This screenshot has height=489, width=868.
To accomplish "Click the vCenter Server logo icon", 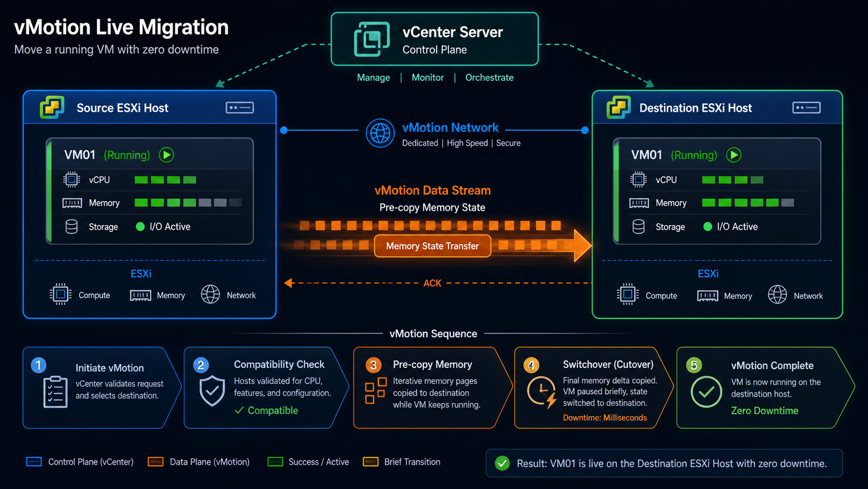I will pos(372,39).
